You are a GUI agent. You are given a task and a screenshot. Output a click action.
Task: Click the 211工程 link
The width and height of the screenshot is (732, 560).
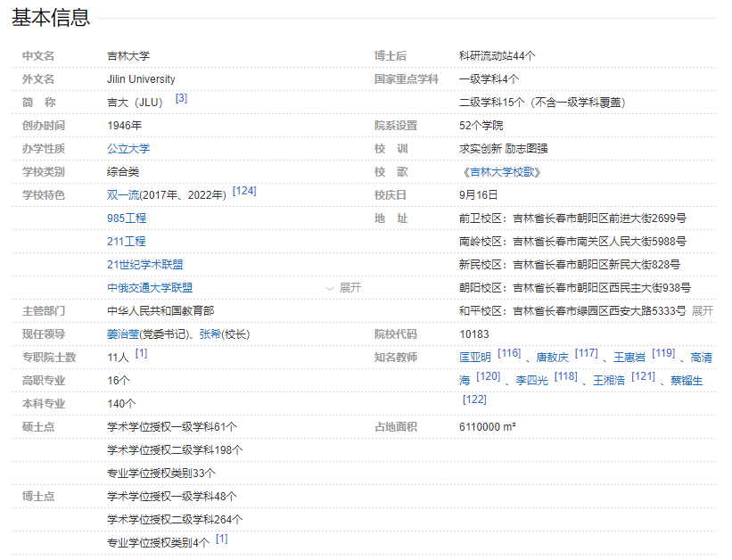pyautogui.click(x=127, y=242)
